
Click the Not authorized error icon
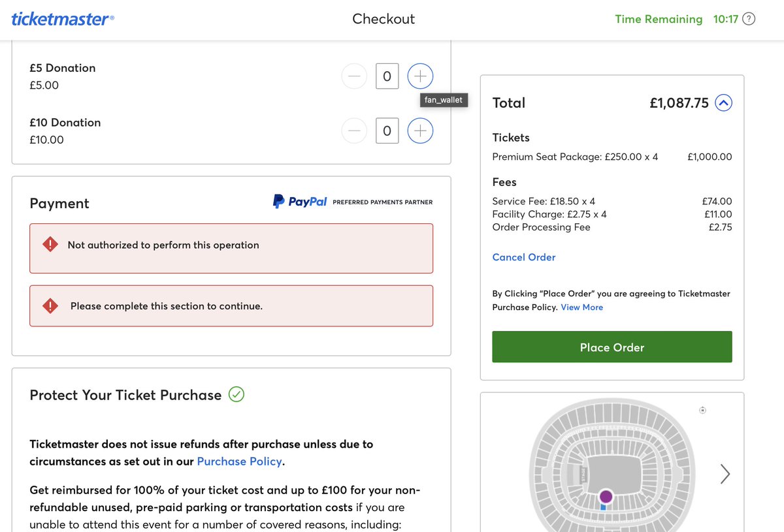point(50,245)
